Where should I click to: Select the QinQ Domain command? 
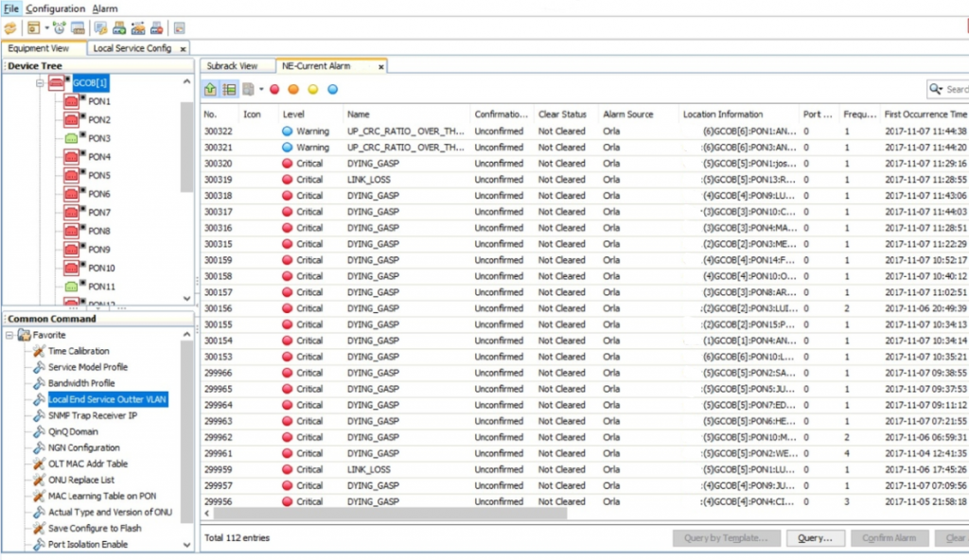[x=72, y=431]
